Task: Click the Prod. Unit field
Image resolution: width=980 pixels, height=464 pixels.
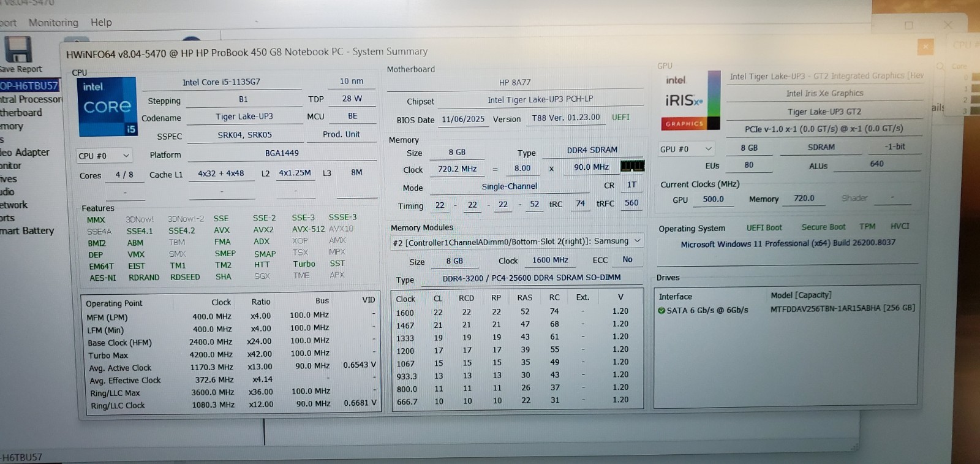Action: coord(342,134)
